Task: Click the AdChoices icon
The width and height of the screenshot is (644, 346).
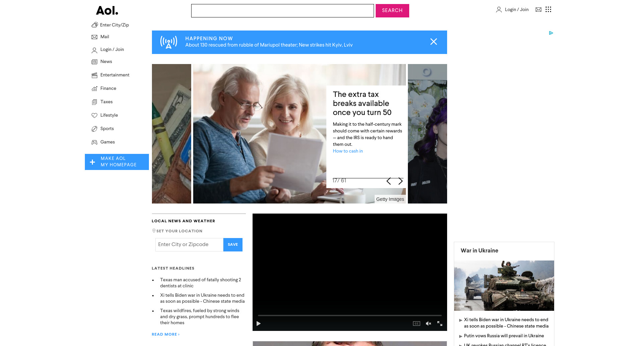Action: click(x=551, y=33)
